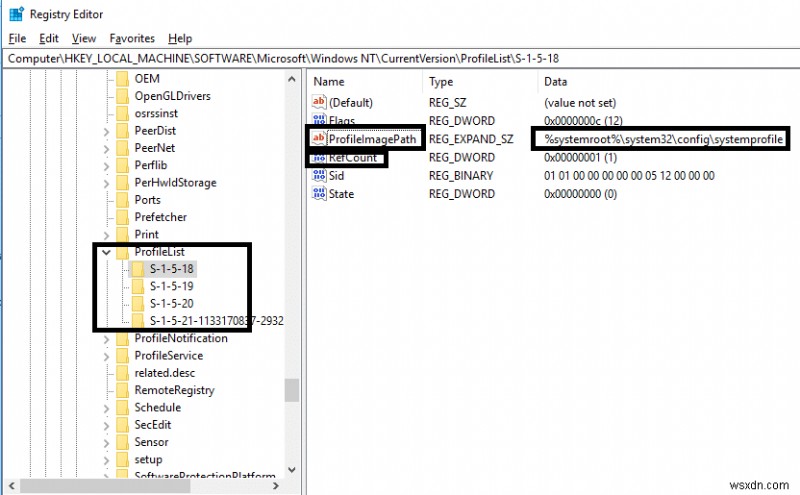Expand the PeerDist tree node
Viewport: 800px width, 495px height.
(106, 131)
